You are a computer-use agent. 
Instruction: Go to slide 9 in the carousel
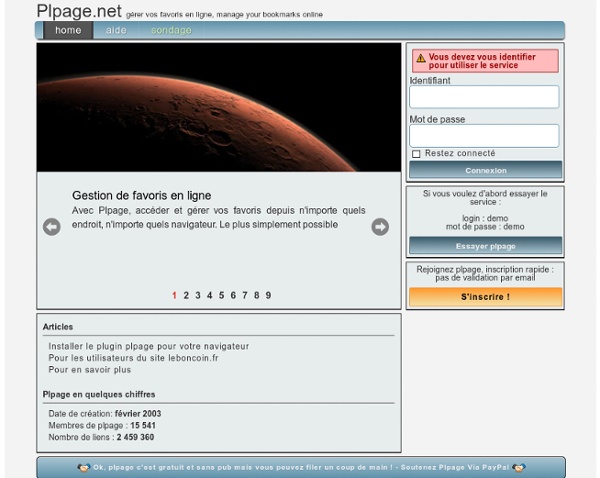click(x=269, y=295)
